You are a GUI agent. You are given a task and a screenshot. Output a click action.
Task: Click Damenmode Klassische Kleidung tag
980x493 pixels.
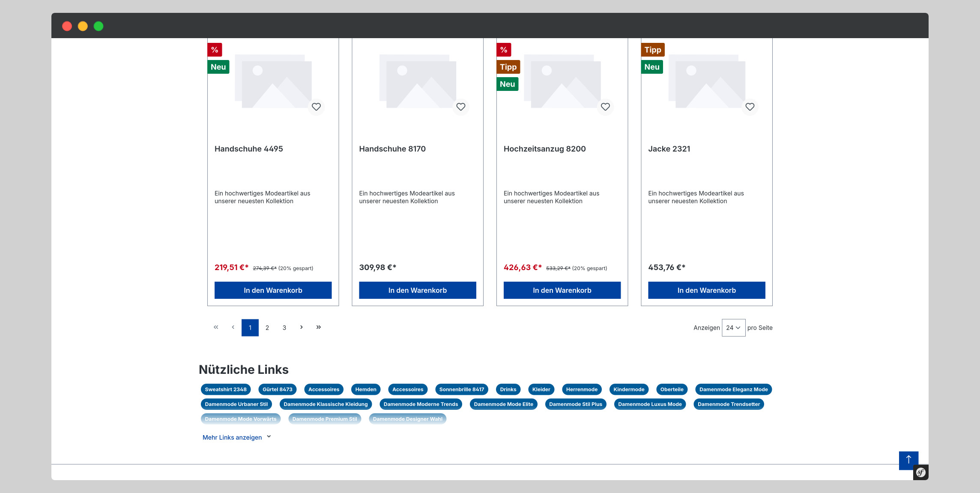pos(326,404)
